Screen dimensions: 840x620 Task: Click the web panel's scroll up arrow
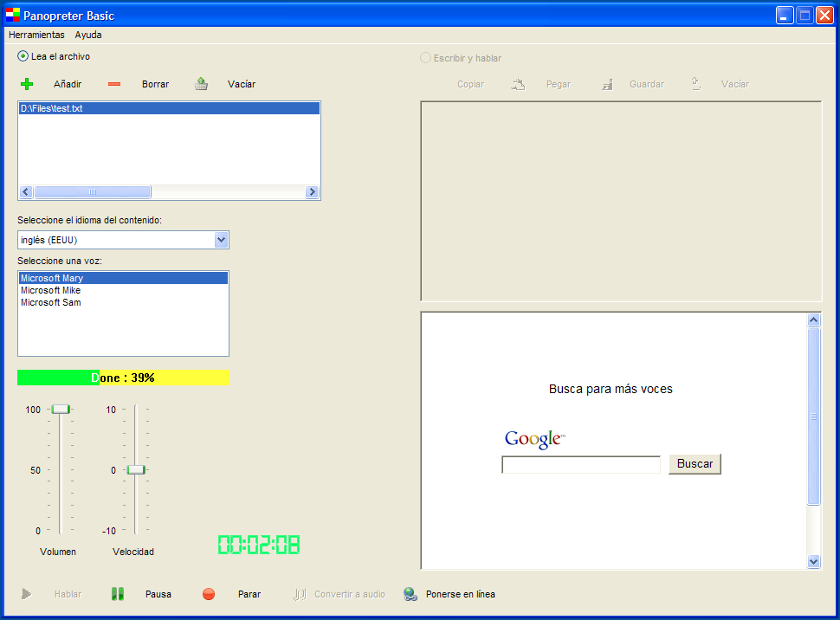point(813,320)
